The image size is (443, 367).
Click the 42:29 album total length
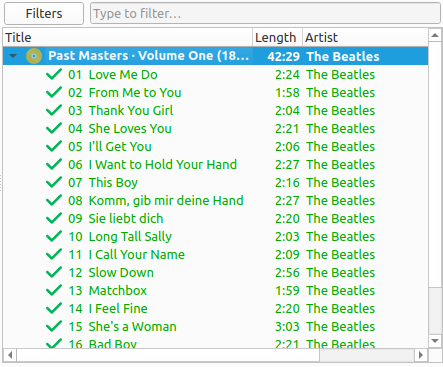(283, 56)
